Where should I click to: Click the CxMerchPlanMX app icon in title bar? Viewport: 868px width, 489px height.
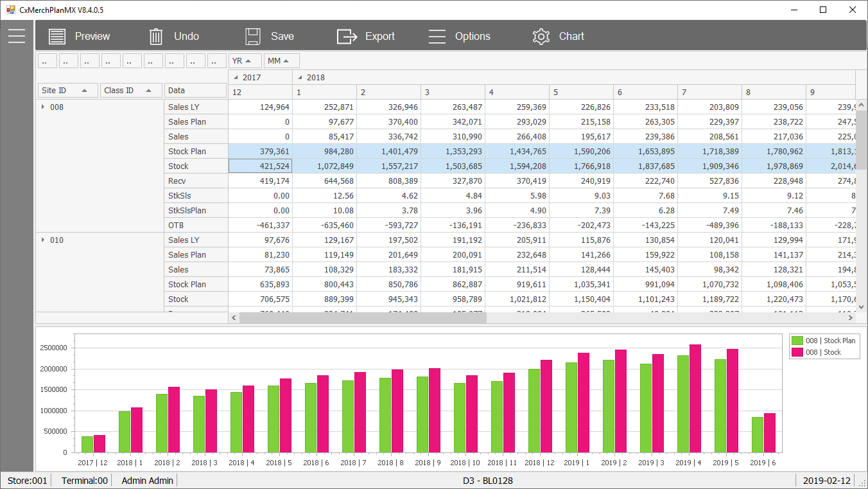(10, 10)
